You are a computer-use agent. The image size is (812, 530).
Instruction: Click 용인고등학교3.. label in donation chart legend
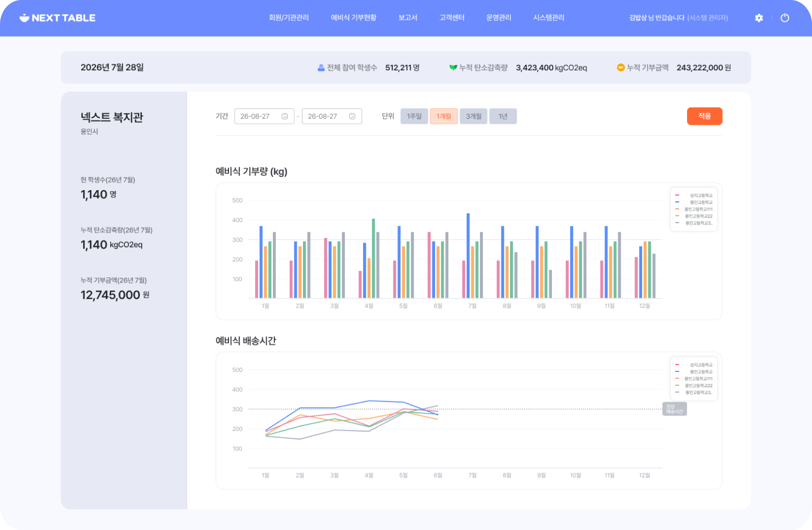(699, 223)
